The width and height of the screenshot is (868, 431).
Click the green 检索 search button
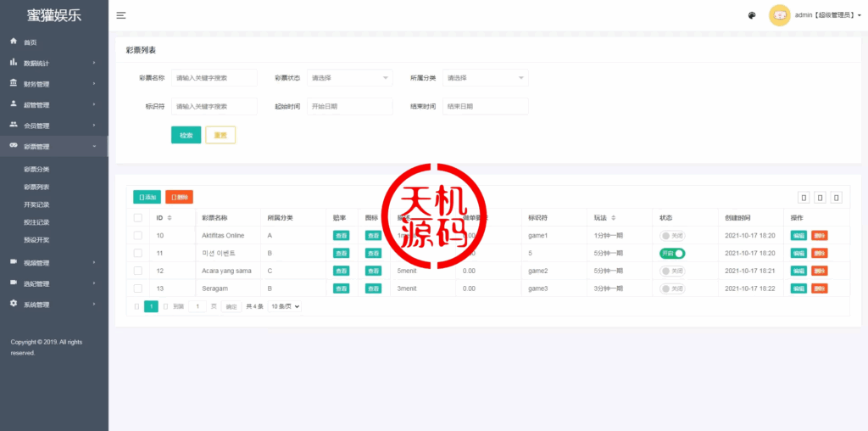pos(186,135)
